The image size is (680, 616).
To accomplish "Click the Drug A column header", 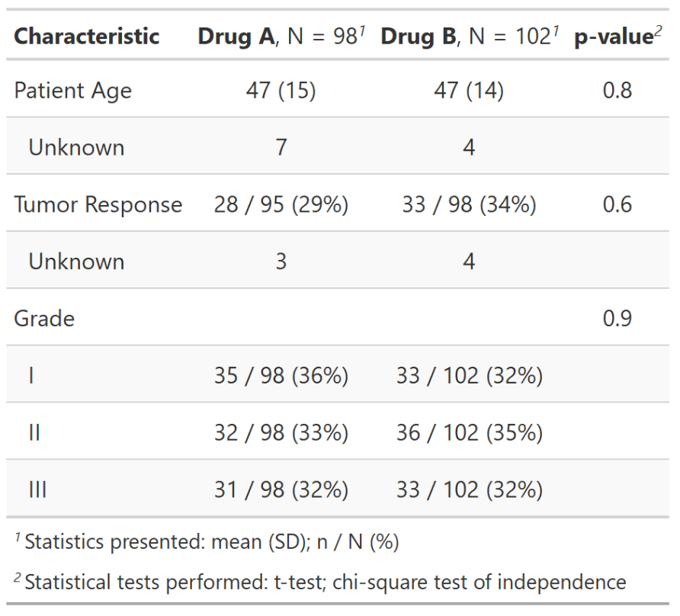I will [281, 37].
